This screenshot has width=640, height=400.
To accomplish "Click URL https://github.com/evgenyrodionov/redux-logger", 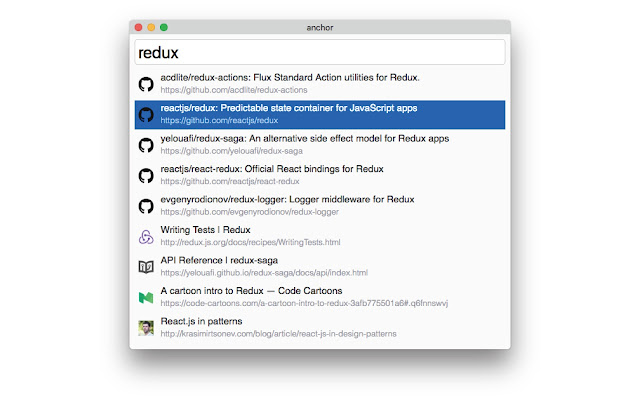I will [249, 212].
